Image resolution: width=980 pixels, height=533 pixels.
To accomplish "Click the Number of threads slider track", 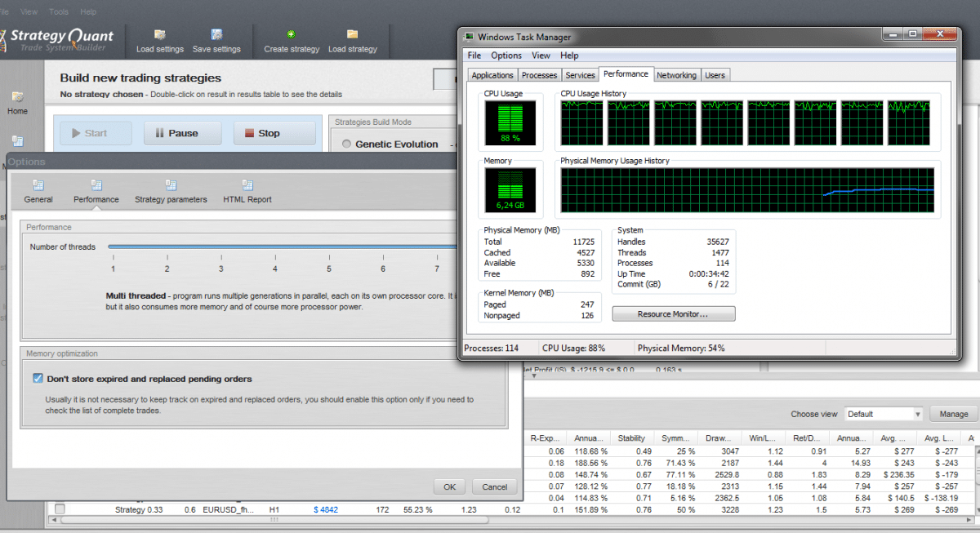I will click(282, 247).
